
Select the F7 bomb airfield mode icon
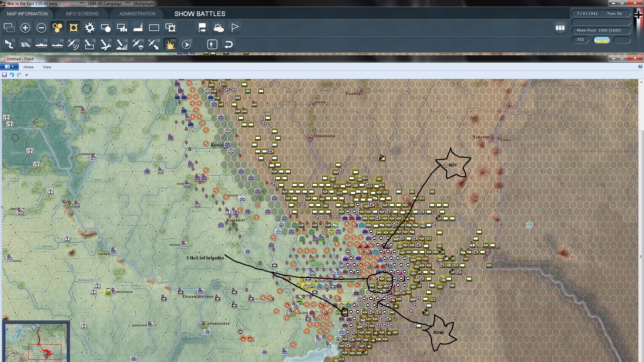[x=106, y=44]
